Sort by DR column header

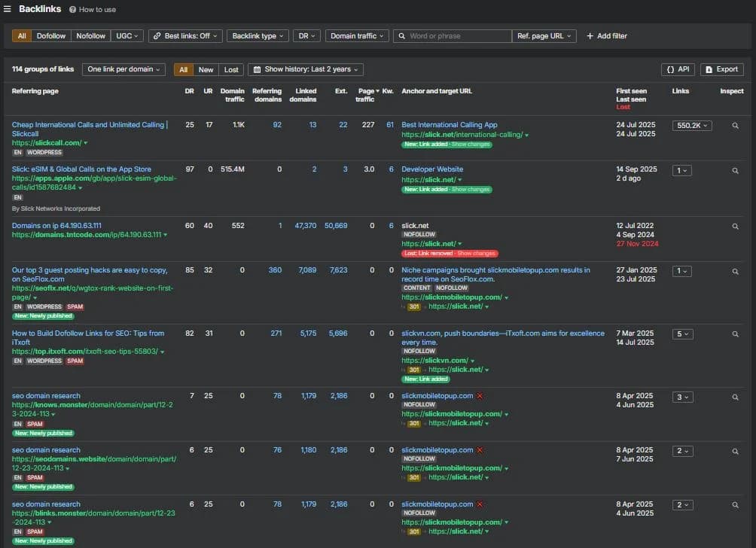click(190, 91)
